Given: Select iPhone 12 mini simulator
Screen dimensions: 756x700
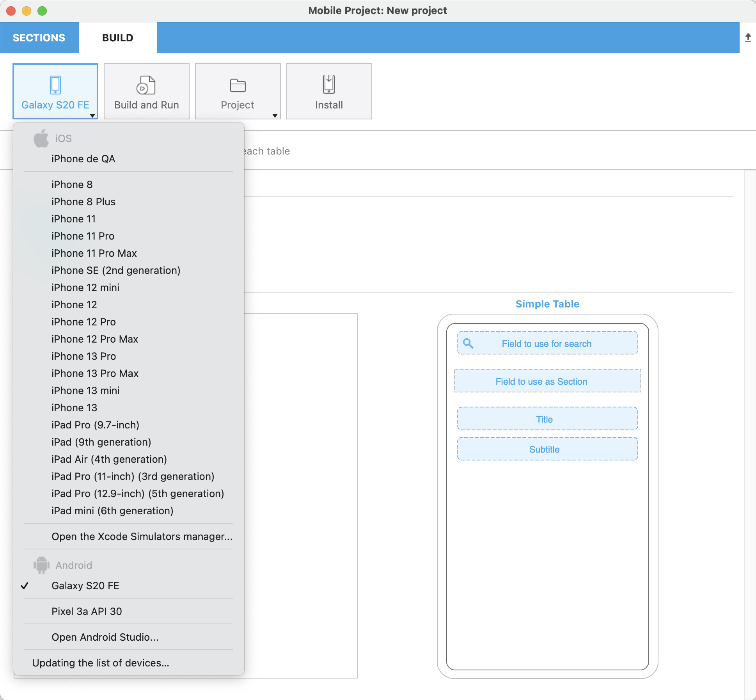Looking at the screenshot, I should pos(129,288).
